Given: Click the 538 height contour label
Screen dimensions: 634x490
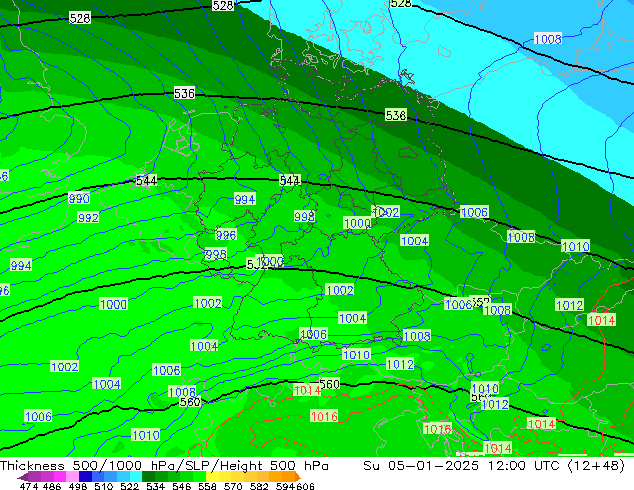Looking at the screenshot, I should [x=395, y=115].
